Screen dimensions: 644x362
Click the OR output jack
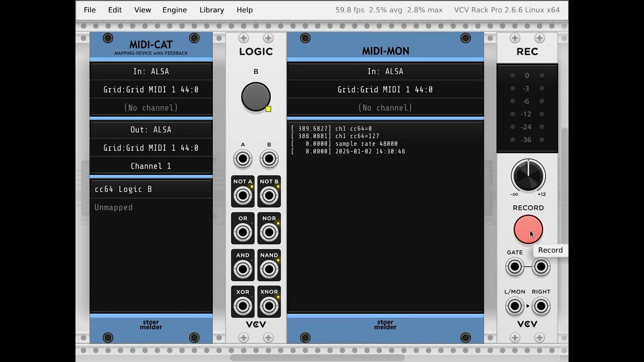pos(243,233)
